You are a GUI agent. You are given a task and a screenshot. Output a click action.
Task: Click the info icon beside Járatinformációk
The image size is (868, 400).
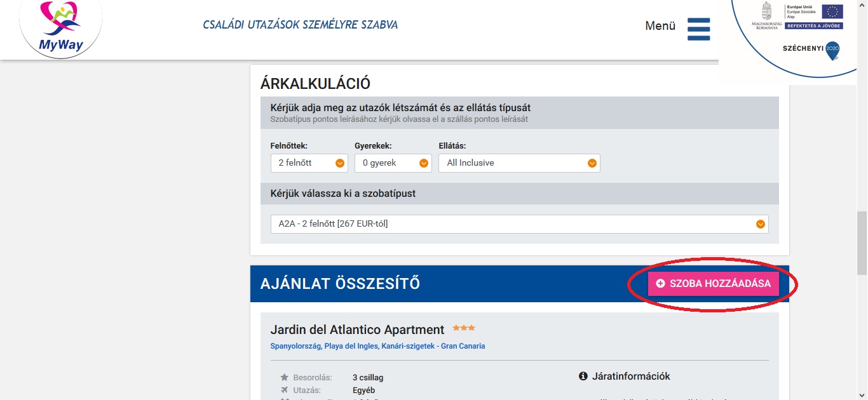pos(583,377)
